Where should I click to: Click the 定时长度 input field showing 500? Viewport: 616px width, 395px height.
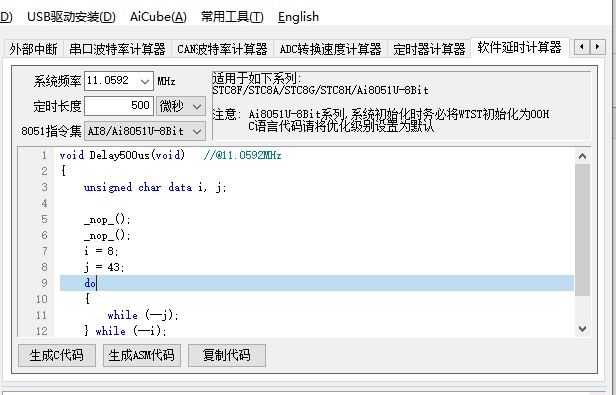119,106
